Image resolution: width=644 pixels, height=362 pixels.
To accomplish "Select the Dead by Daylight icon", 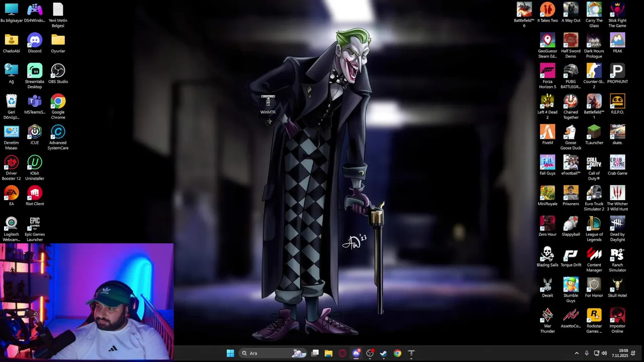I will pos(617,229).
